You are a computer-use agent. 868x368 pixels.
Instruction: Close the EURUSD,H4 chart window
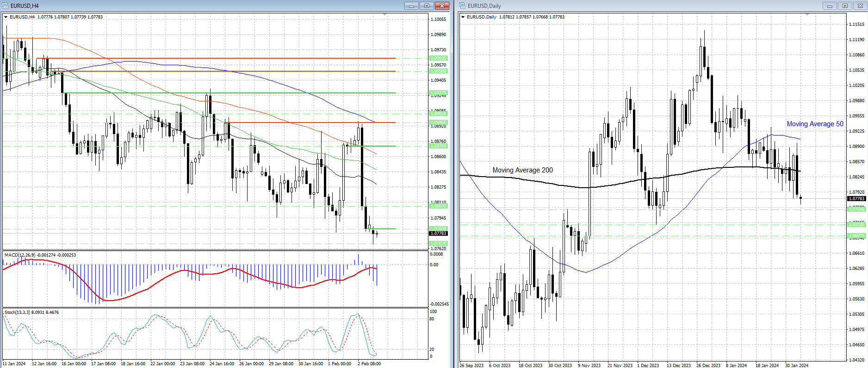[442, 6]
